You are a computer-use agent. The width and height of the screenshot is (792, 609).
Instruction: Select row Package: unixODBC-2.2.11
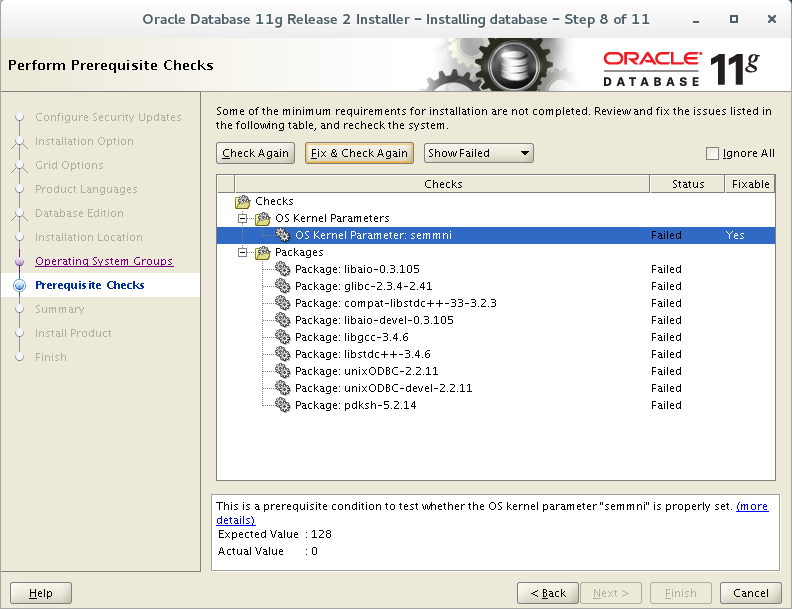click(x=496, y=371)
